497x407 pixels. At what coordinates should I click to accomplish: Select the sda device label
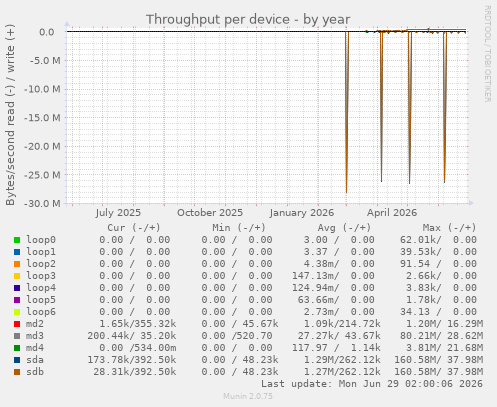(x=35, y=360)
